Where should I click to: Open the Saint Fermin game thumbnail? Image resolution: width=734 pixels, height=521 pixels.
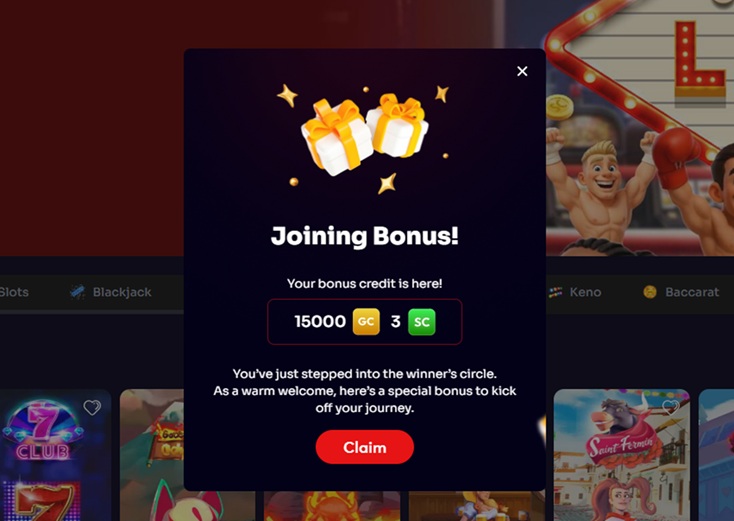(622, 455)
